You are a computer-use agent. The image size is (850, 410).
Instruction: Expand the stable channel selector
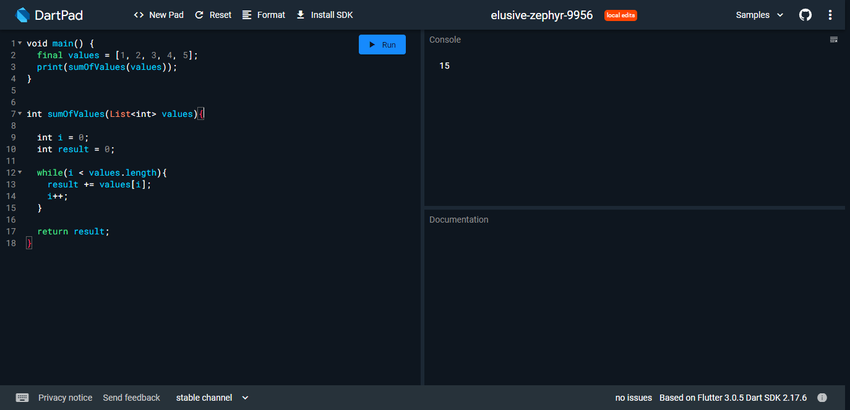coord(212,397)
